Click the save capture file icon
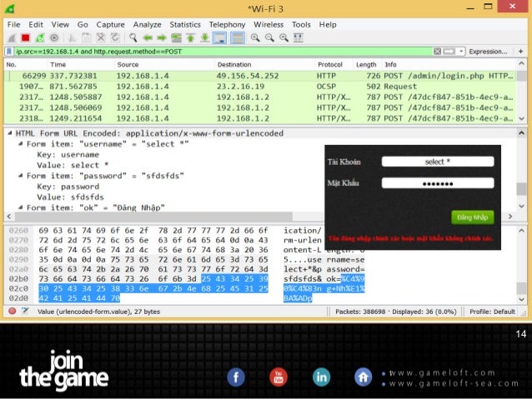Viewport: 532px width, 399px height. (86, 38)
